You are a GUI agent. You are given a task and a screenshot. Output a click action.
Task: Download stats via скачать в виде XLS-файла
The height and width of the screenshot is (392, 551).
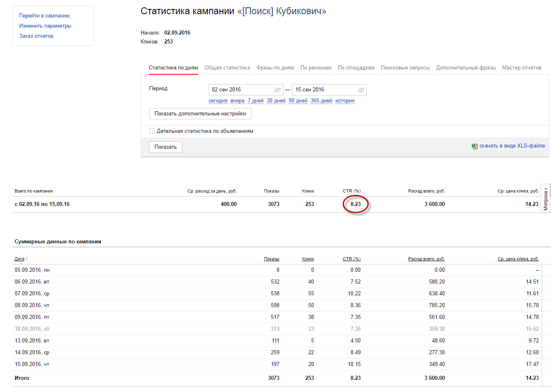(x=512, y=146)
